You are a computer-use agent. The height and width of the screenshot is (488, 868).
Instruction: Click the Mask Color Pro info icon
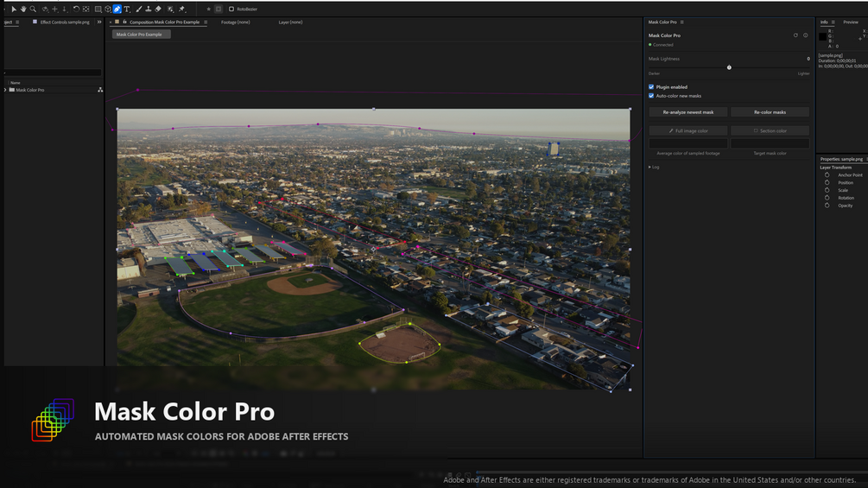pos(806,35)
